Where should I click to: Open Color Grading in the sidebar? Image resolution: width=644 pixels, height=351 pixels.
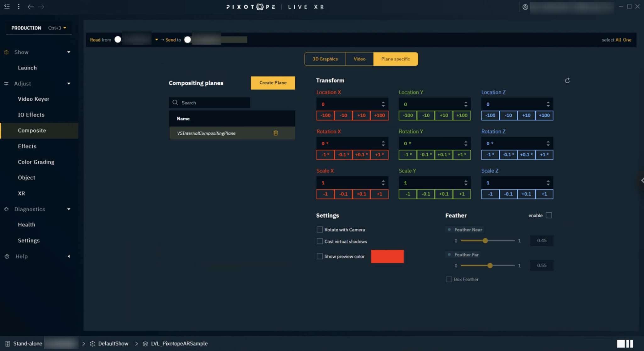(x=36, y=162)
